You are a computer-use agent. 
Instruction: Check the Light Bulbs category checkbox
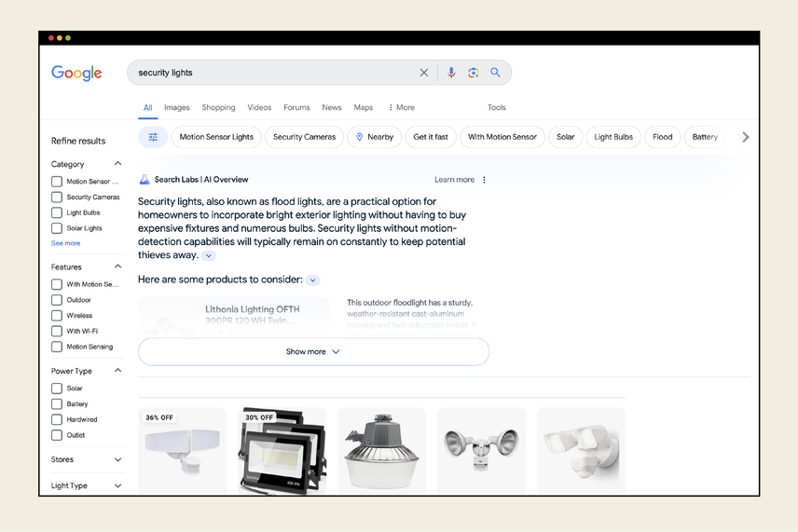coord(57,212)
